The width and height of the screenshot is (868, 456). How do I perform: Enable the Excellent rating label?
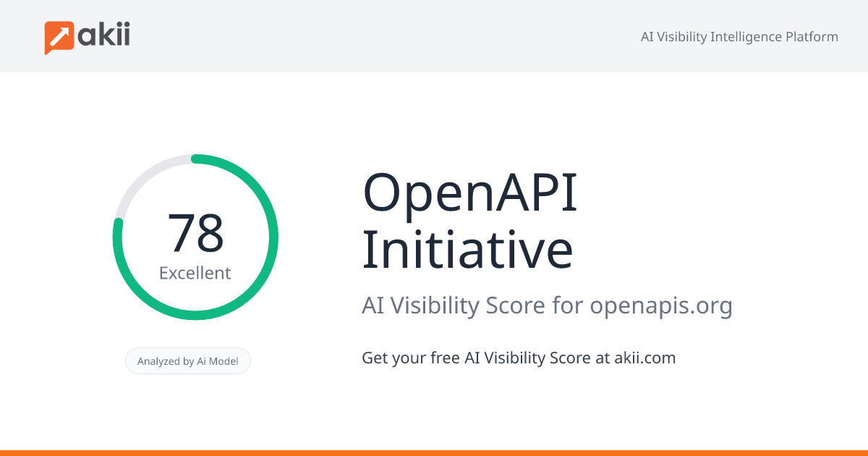(195, 273)
